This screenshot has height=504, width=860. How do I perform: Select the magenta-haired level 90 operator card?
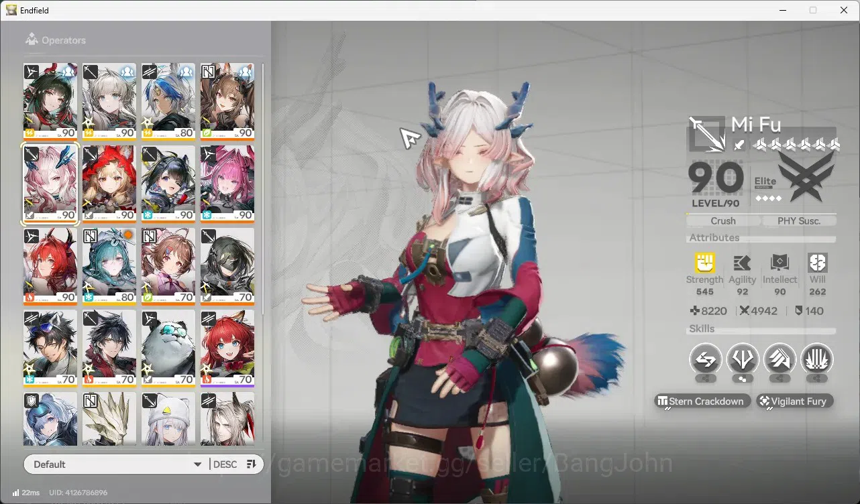point(227,184)
